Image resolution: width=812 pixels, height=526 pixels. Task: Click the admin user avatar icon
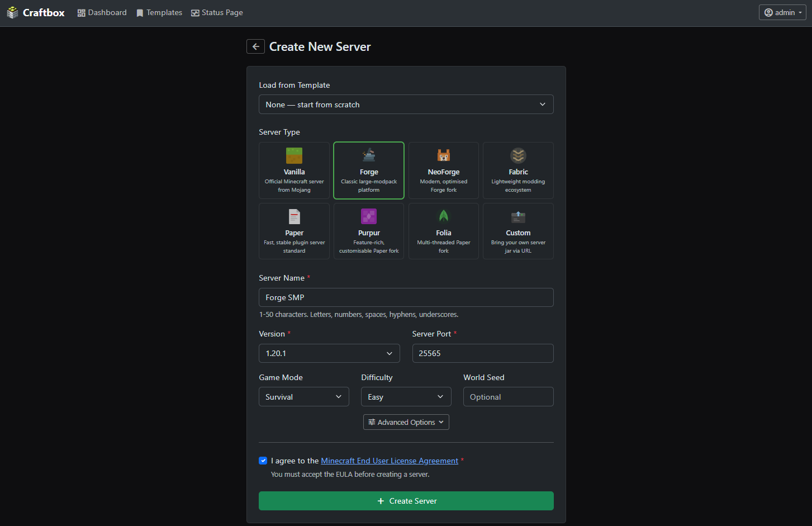(x=768, y=12)
